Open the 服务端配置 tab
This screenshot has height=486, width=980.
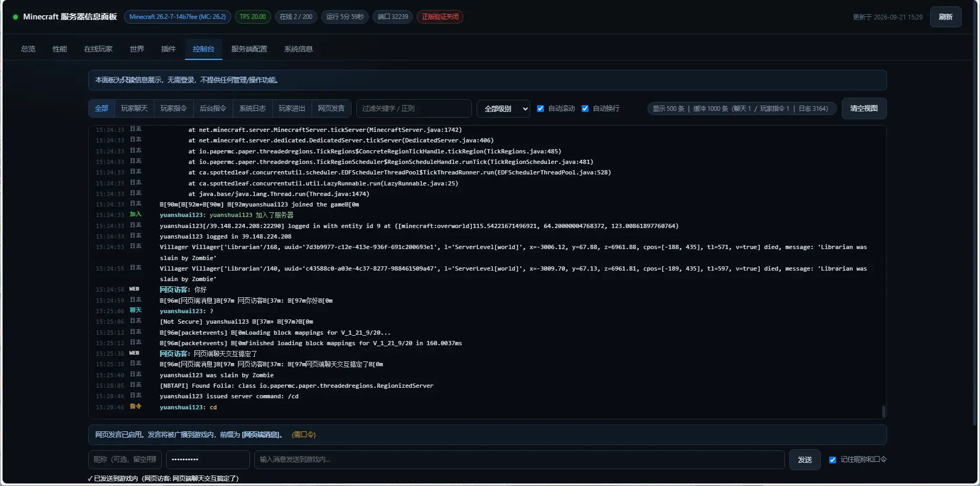(x=249, y=49)
